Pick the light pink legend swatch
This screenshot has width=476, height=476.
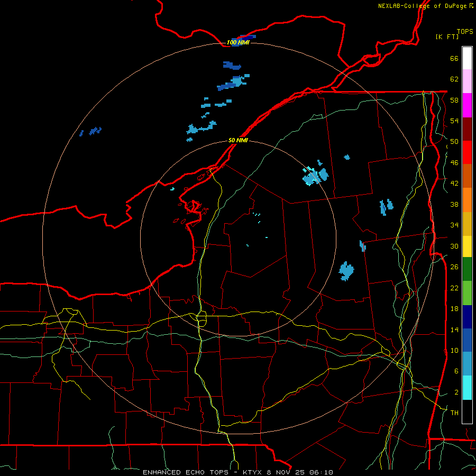pyautogui.click(x=467, y=81)
